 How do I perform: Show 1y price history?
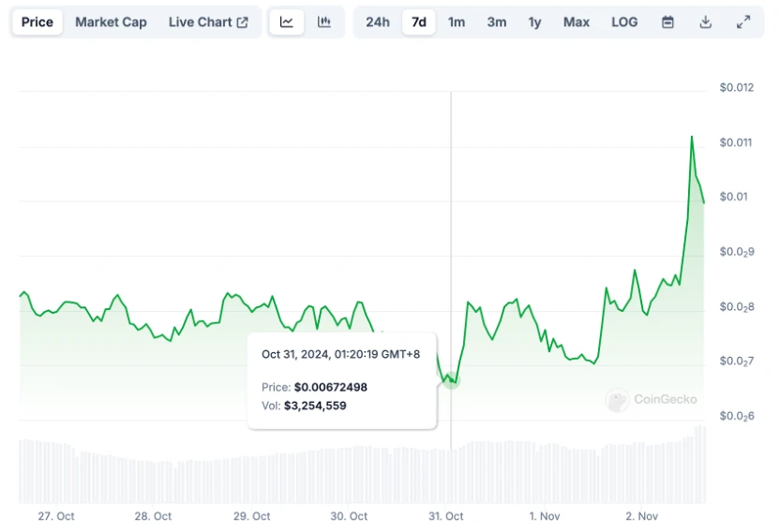click(x=534, y=22)
